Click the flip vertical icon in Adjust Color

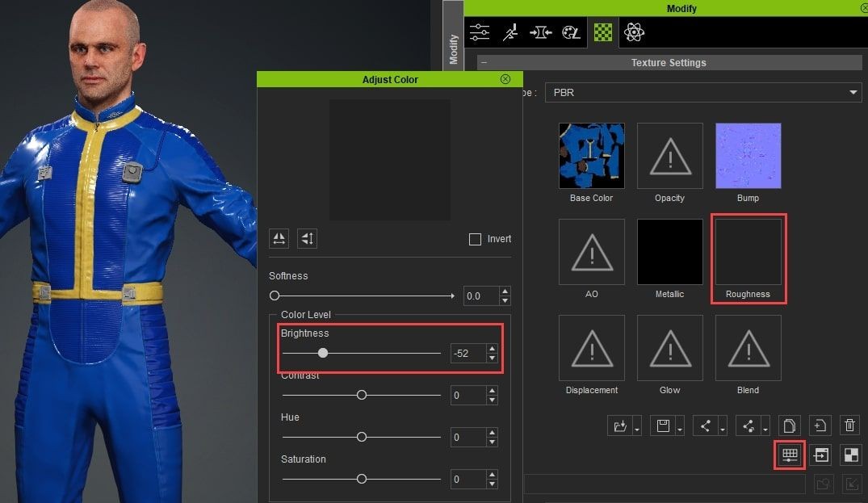[307, 238]
